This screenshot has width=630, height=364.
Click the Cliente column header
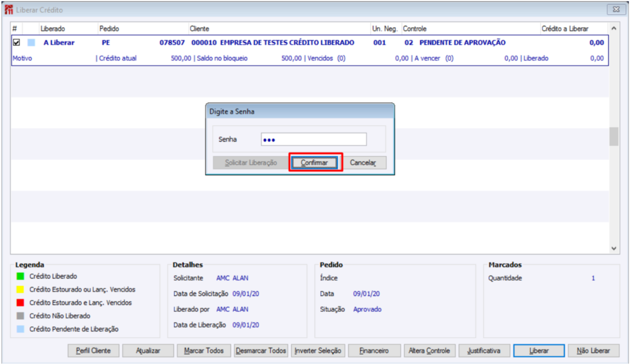199,29
